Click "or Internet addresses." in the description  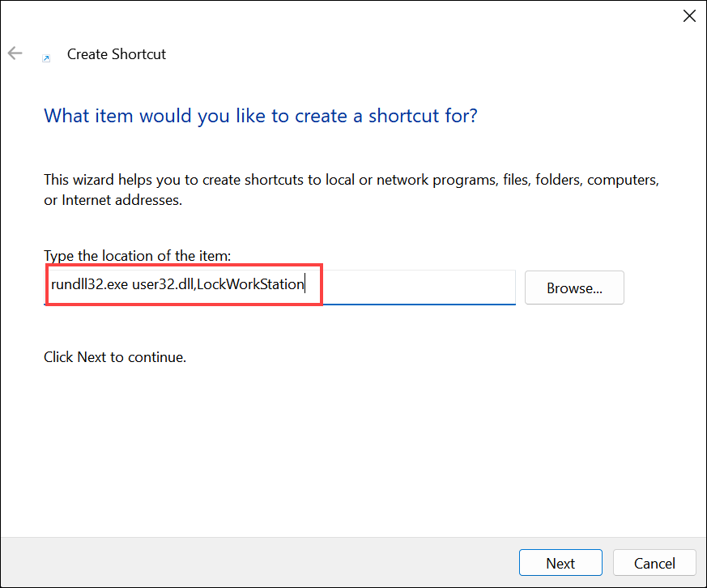(x=113, y=200)
